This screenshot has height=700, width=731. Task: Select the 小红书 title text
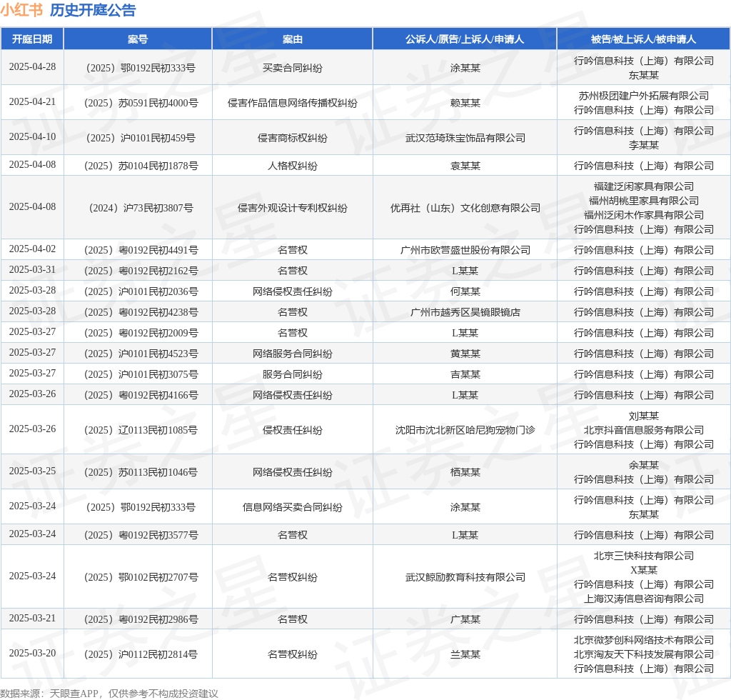point(21,10)
